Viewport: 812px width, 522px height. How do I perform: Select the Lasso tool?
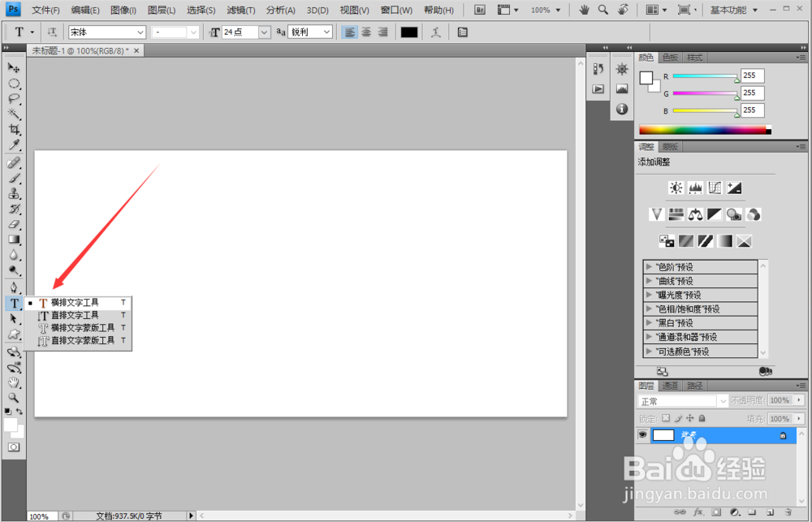tap(14, 98)
